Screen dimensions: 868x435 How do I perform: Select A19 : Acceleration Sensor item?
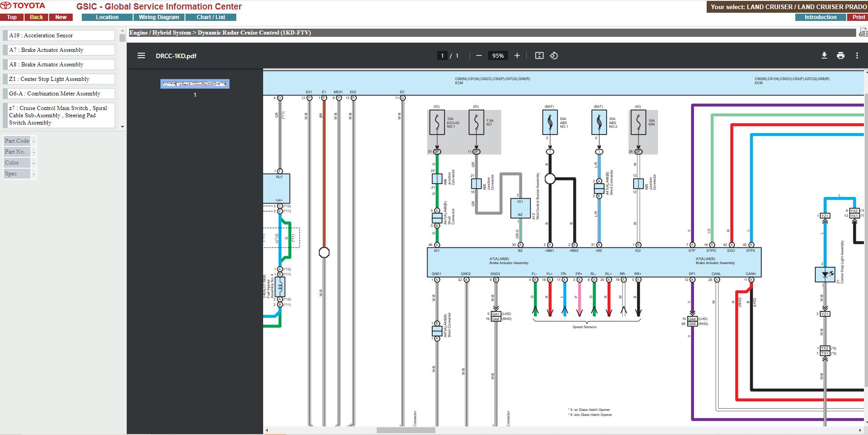tap(59, 35)
